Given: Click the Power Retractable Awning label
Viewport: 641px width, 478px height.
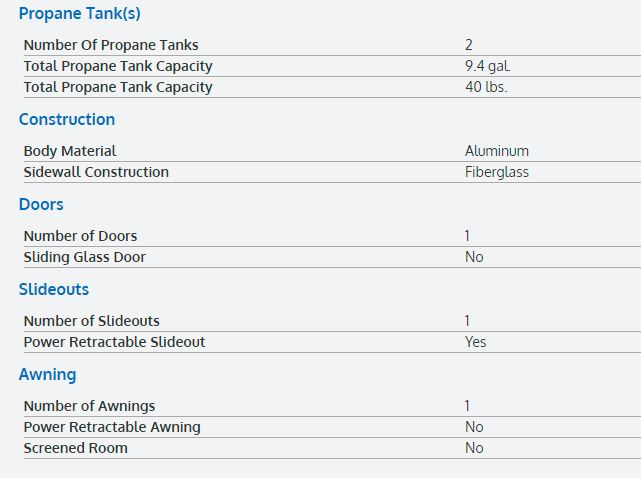Looking at the screenshot, I should pos(112,427).
